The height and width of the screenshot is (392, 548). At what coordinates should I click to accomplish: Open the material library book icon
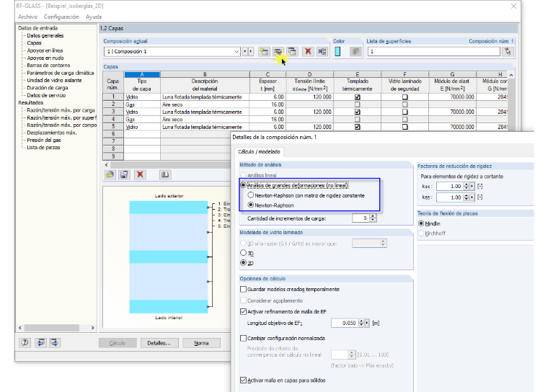click(x=165, y=174)
